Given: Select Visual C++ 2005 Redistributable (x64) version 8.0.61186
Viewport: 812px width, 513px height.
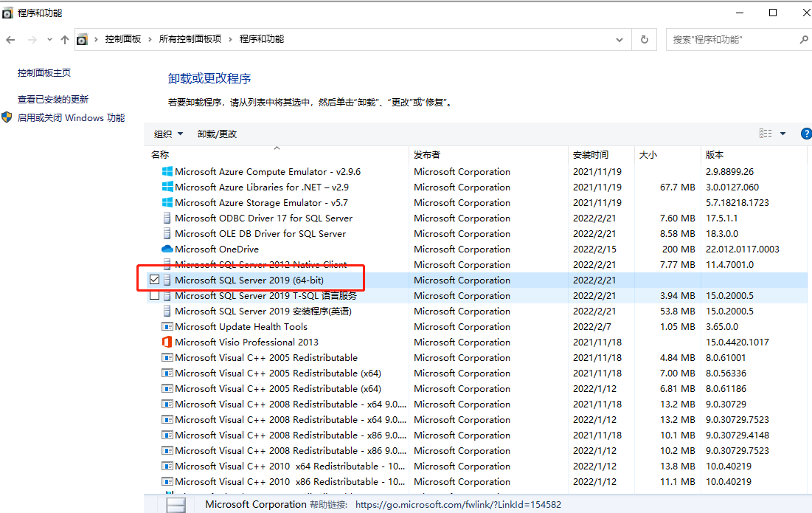Looking at the screenshot, I should pos(278,389).
